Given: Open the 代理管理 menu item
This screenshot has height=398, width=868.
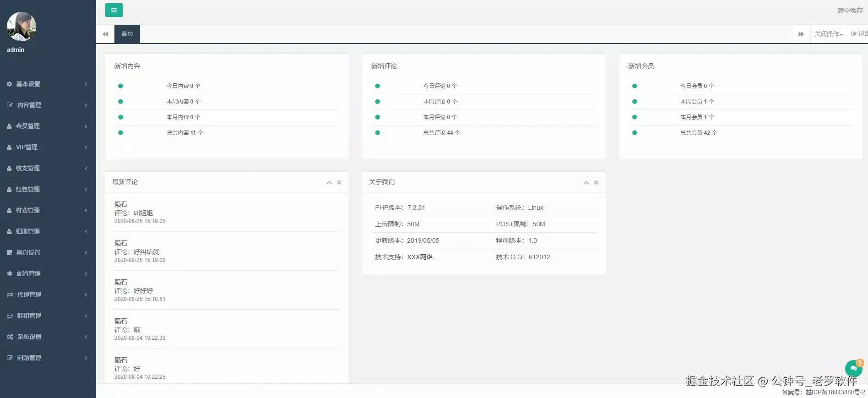Looking at the screenshot, I should click(48, 295).
